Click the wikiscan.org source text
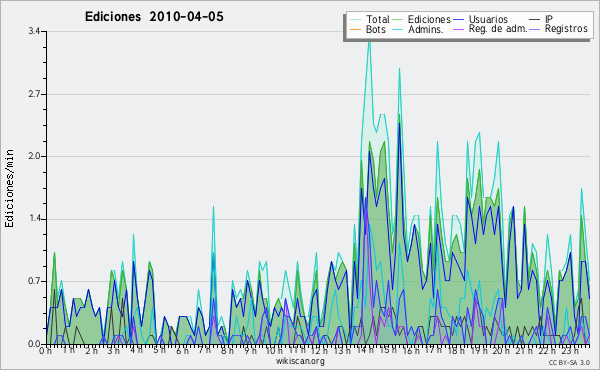 (x=300, y=361)
